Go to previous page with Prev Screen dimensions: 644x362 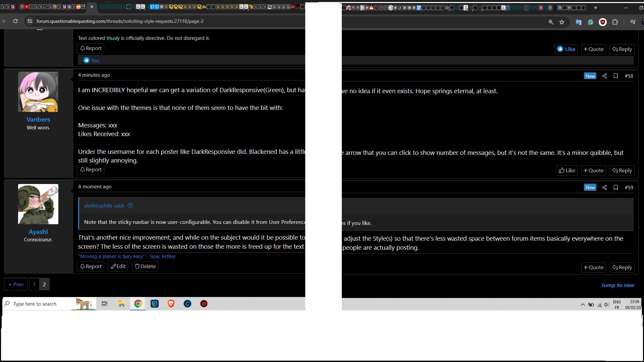[x=16, y=285]
